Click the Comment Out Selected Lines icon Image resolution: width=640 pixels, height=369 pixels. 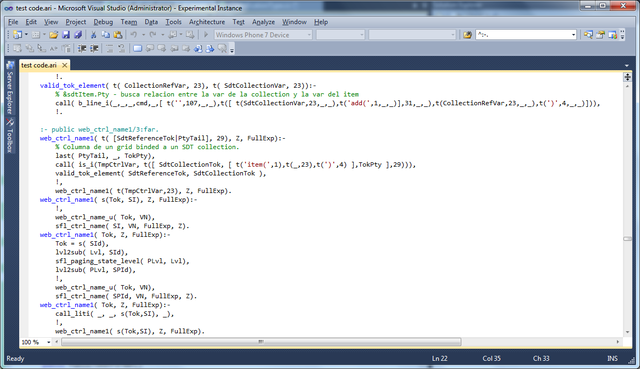tap(109, 49)
